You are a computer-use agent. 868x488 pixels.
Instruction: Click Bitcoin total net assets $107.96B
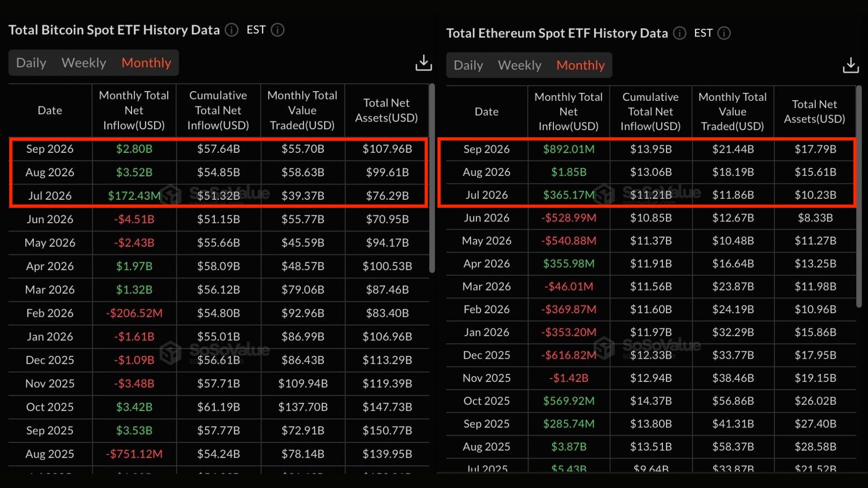click(387, 149)
